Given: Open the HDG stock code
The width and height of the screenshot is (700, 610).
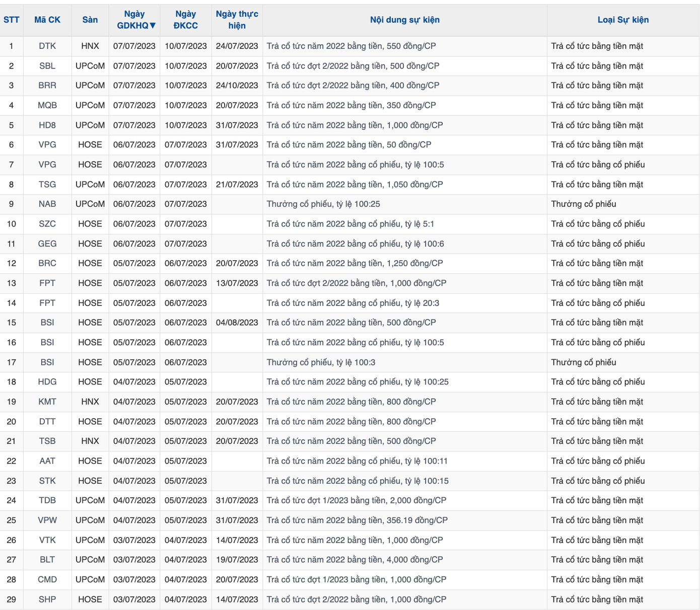Looking at the screenshot, I should pos(47,382).
